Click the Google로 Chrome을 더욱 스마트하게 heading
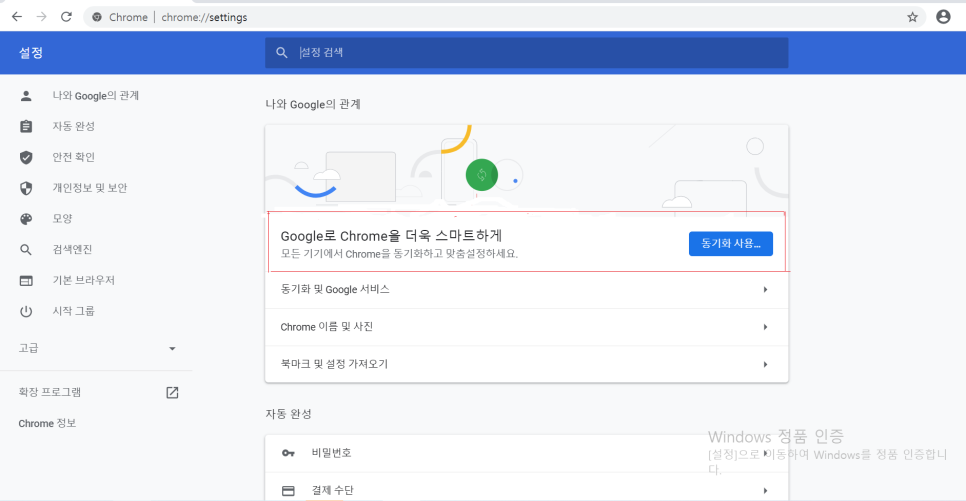The width and height of the screenshot is (966, 501). [391, 236]
